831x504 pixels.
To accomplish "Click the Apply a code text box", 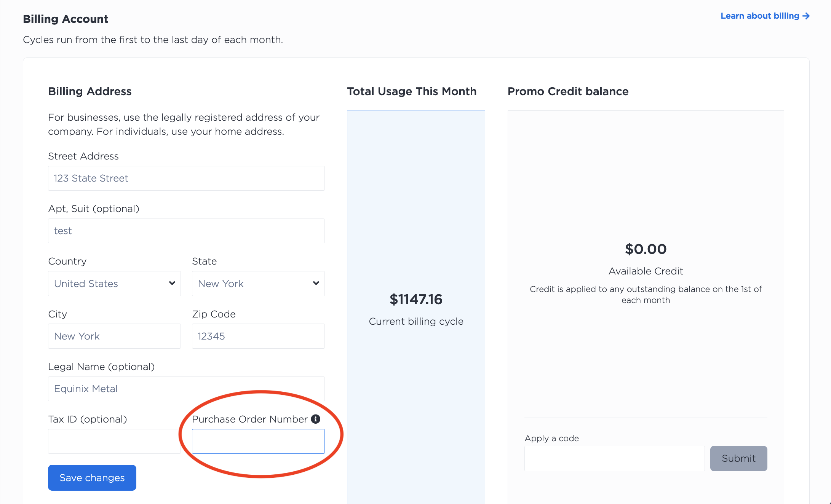I will click(x=614, y=458).
